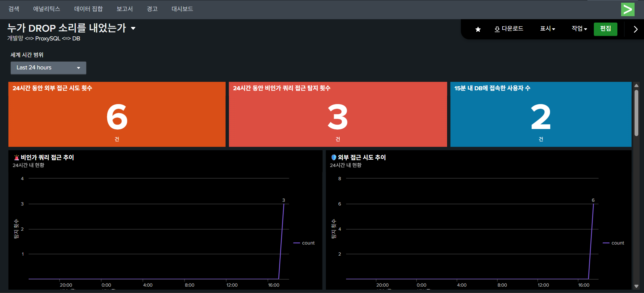Click the download arrow icon beside 다운로드
This screenshot has width=644, height=293.
[x=497, y=29]
